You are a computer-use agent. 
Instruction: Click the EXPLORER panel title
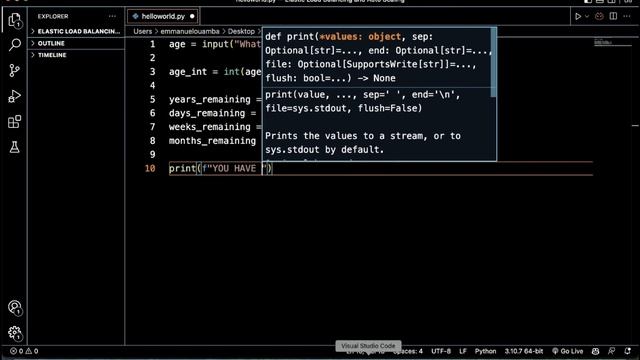tap(53, 16)
